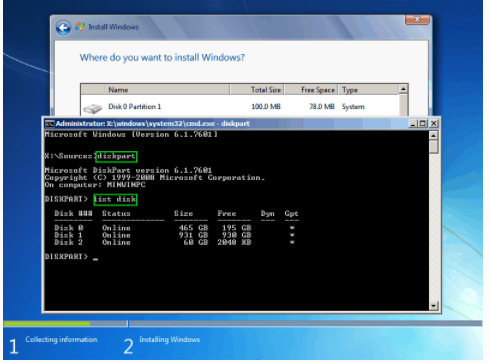Click the 'list disk' command text
The height and width of the screenshot is (363, 489).
point(115,199)
